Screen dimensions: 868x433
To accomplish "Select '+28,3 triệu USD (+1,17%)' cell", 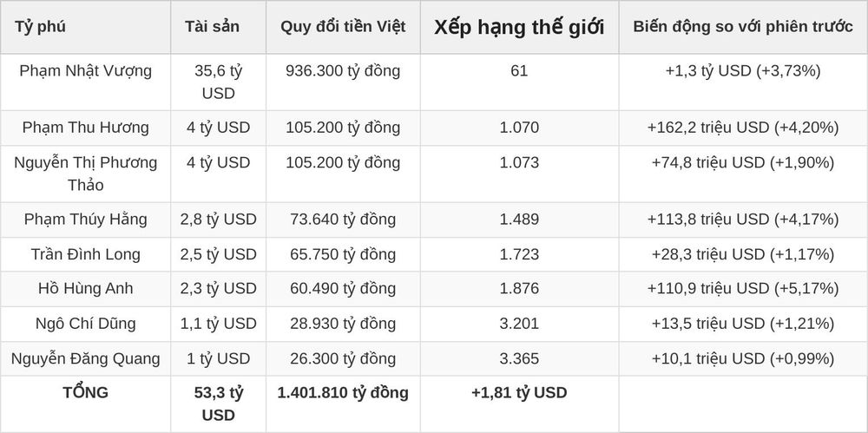I will point(743,255).
